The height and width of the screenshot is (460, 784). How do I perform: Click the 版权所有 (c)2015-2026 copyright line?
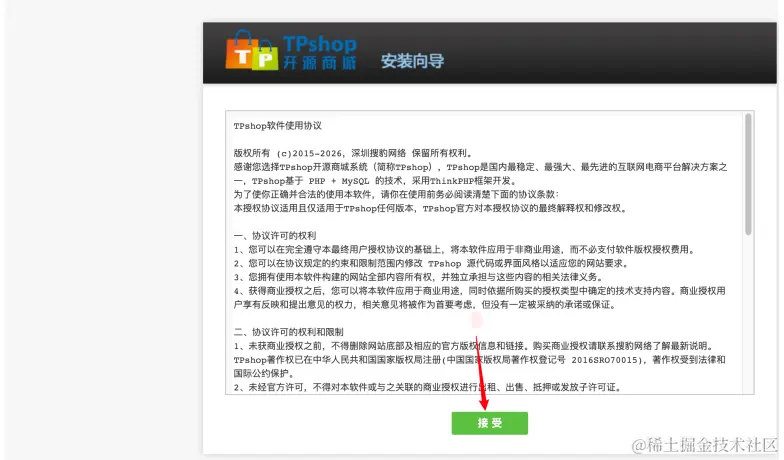(353, 154)
